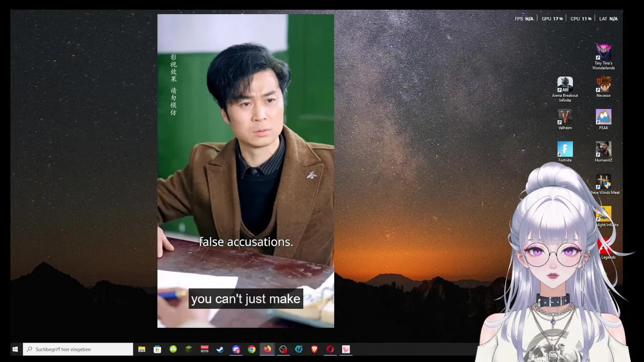Open Steam from the taskbar
644x362 pixels.
click(220, 349)
